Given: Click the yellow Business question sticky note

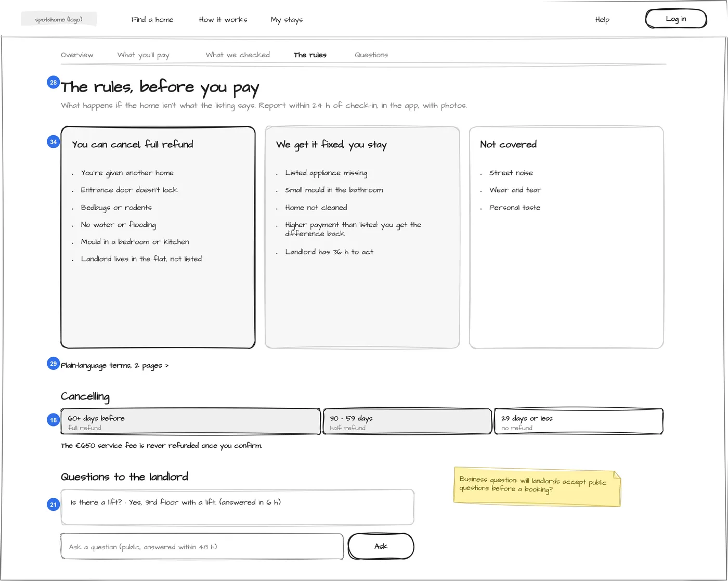Looking at the screenshot, I should tap(537, 486).
